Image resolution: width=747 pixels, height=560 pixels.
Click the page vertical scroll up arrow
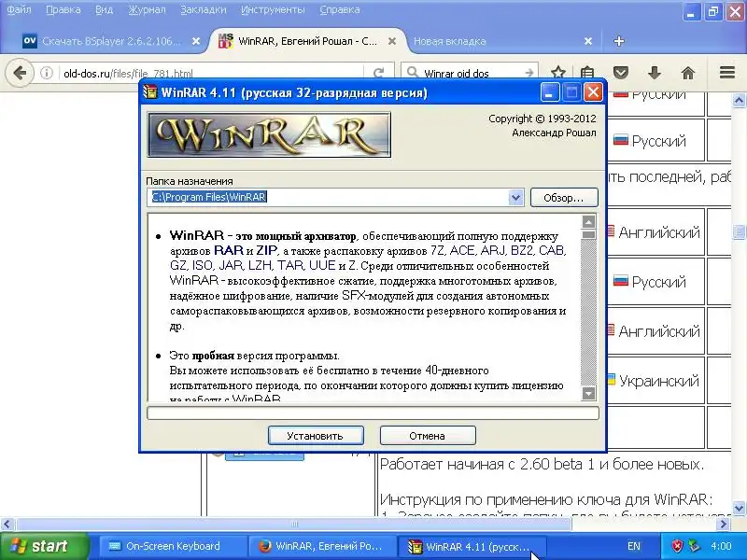coord(739,101)
